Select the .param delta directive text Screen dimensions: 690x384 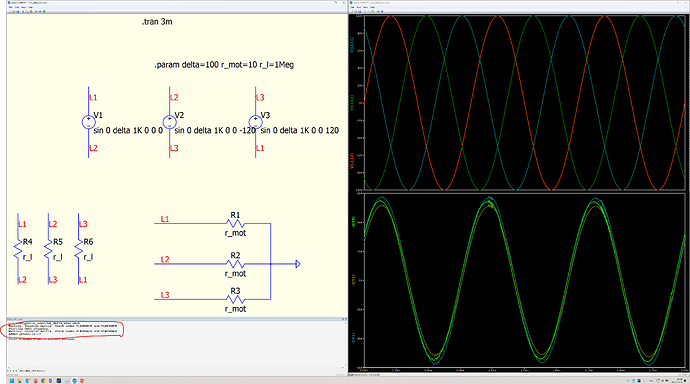[x=224, y=65]
